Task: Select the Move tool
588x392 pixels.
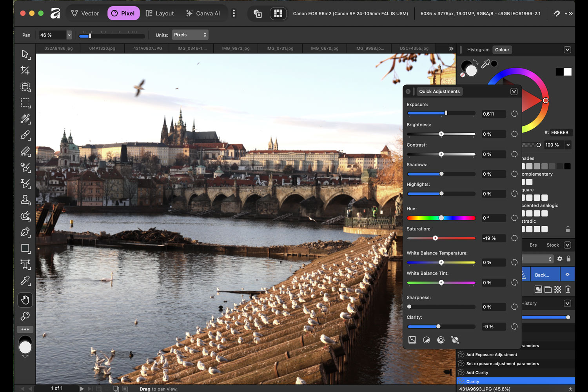Action: click(x=25, y=54)
